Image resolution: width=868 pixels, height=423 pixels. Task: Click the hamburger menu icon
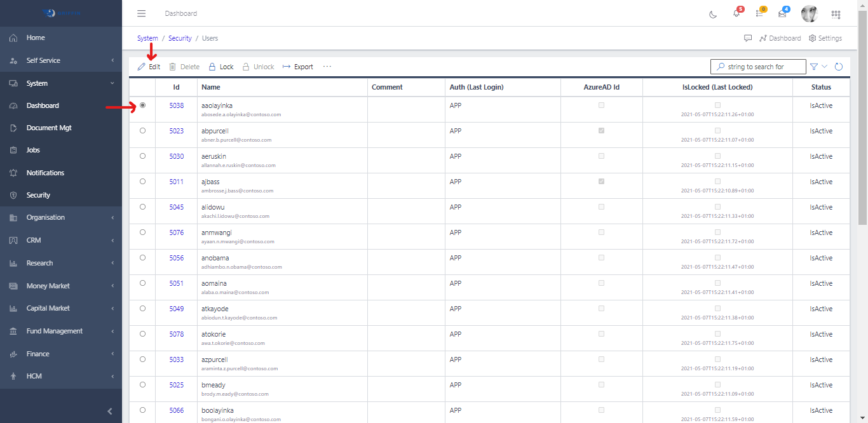pos(141,13)
